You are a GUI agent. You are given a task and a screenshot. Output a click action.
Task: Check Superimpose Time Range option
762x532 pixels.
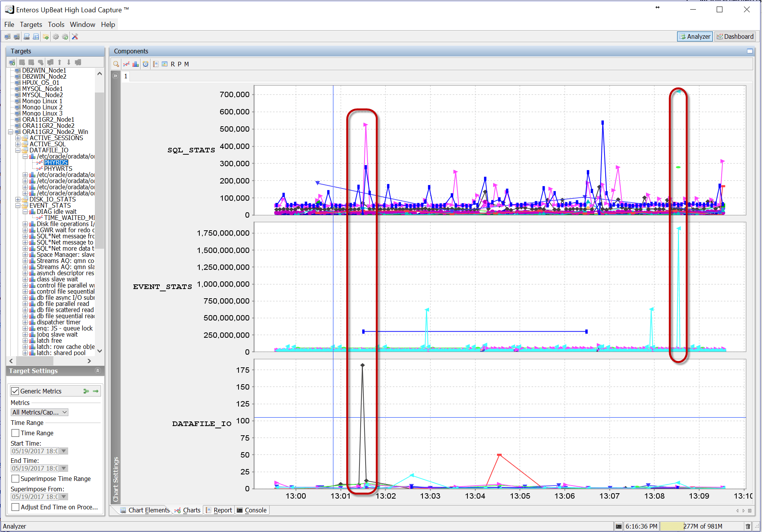click(x=15, y=479)
